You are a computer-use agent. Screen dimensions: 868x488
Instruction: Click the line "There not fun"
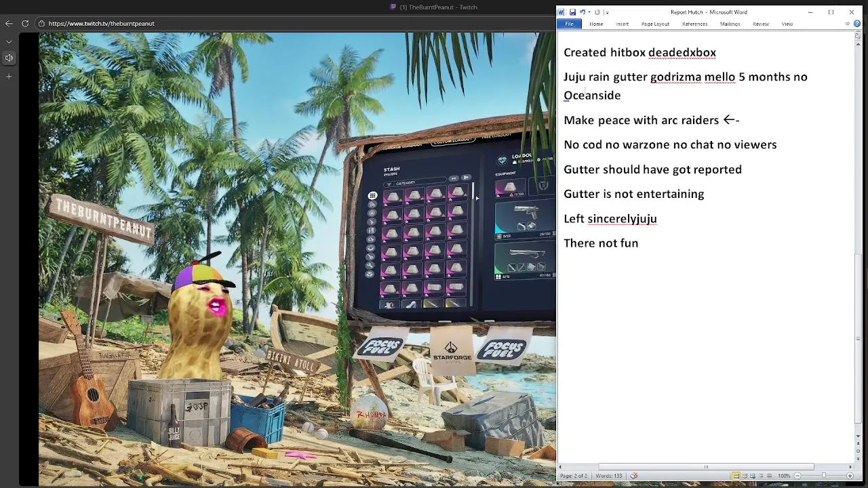tap(601, 243)
